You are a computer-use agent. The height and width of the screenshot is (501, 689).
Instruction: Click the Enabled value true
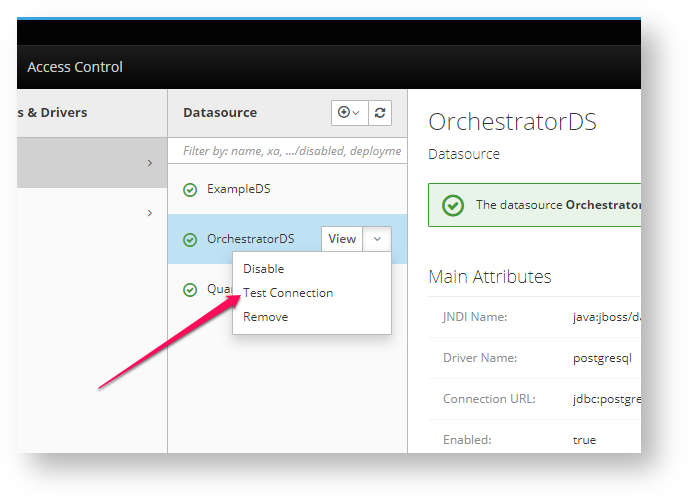(x=584, y=440)
